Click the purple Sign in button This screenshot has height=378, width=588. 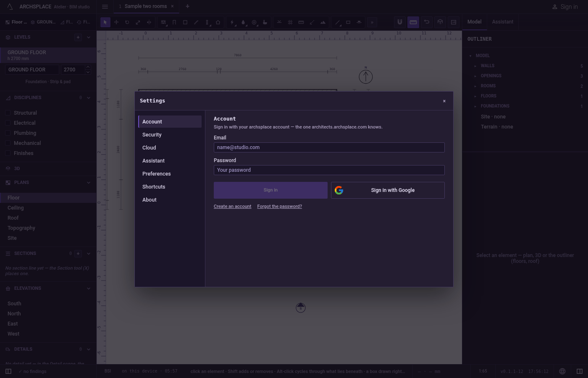click(x=270, y=190)
